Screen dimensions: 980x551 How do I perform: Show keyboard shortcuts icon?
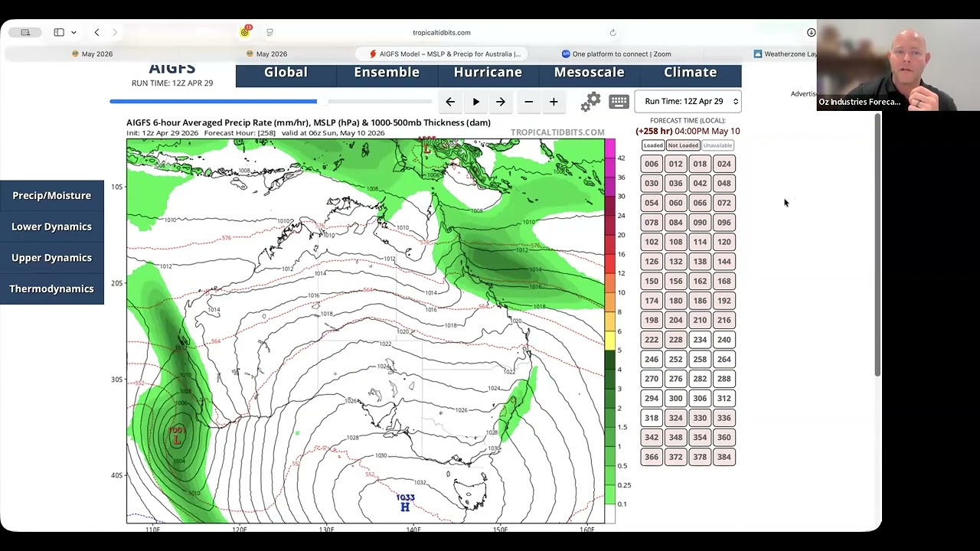(x=619, y=102)
